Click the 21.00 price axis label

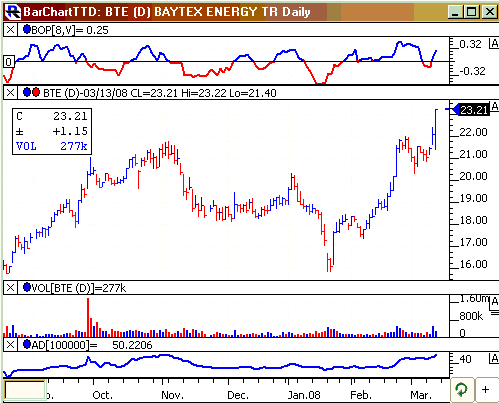pos(473,154)
